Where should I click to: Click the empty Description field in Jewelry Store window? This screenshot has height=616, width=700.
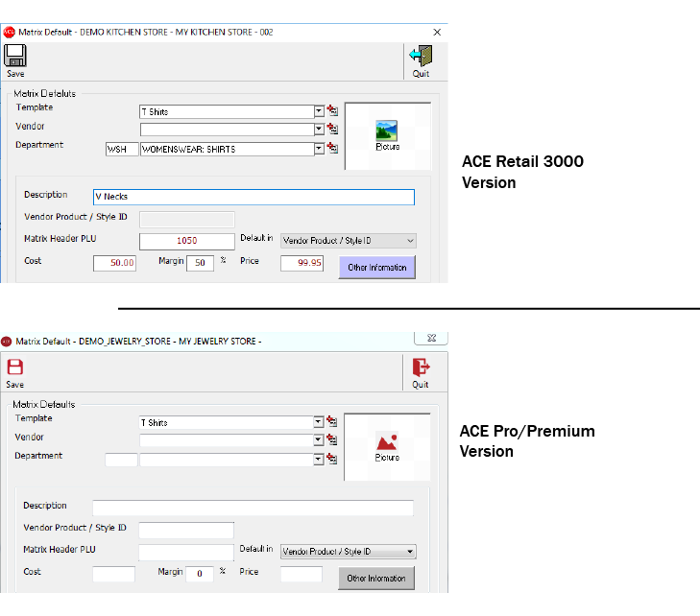[x=253, y=508]
